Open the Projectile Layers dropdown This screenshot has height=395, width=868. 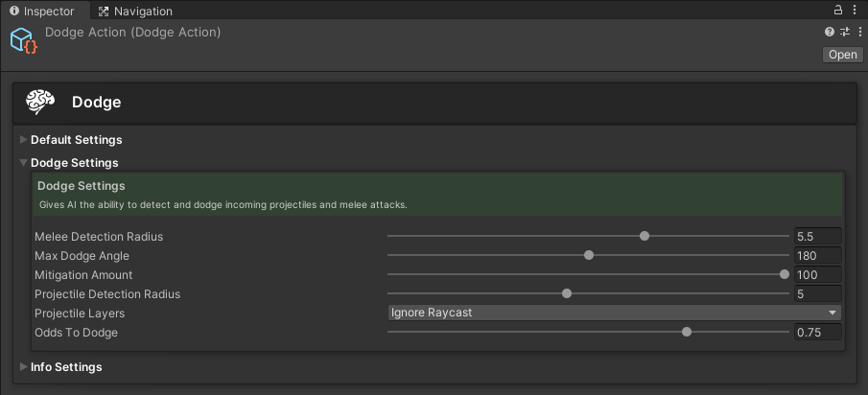click(614, 313)
